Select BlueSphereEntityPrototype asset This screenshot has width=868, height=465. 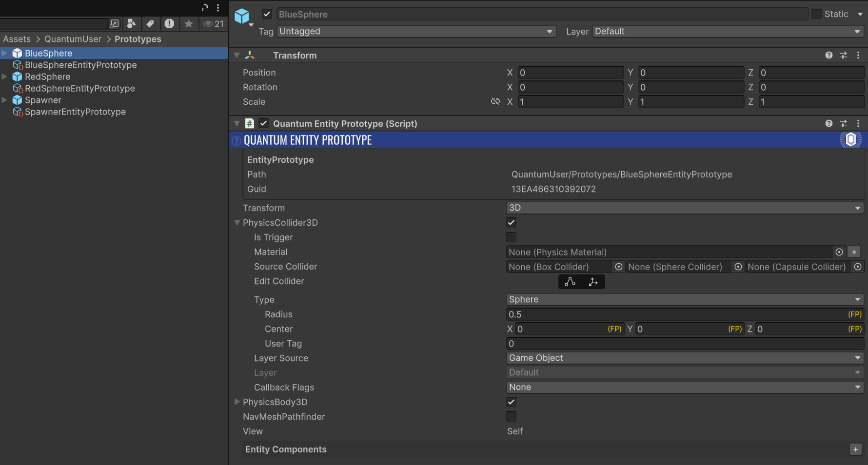(81, 65)
